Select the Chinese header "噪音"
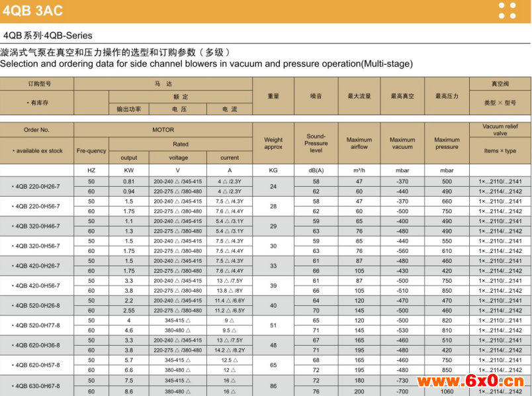The width and height of the screenshot is (532, 396). 316,96
